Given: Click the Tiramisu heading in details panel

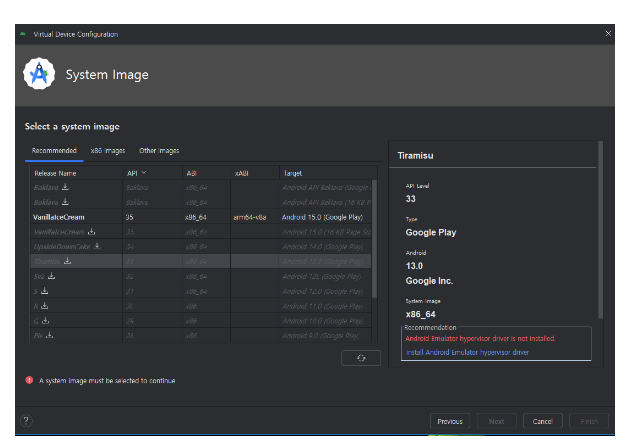Looking at the screenshot, I should (x=415, y=156).
